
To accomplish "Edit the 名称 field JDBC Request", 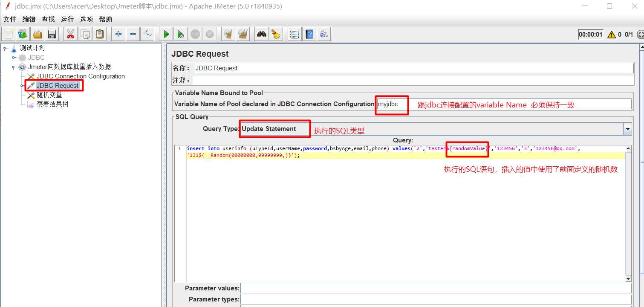I will [x=414, y=68].
